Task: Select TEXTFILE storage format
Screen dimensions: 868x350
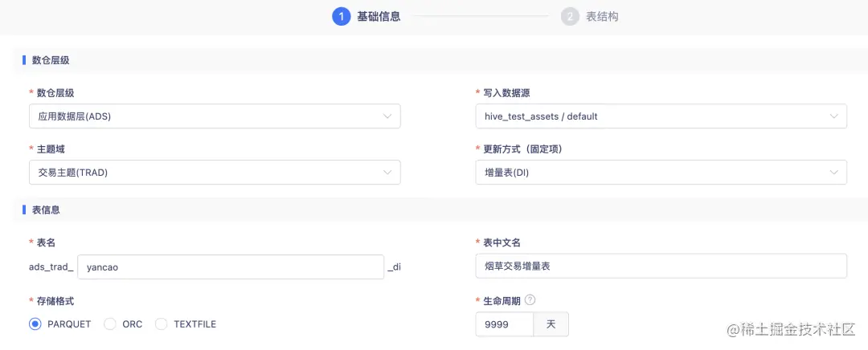Action: coord(161,324)
